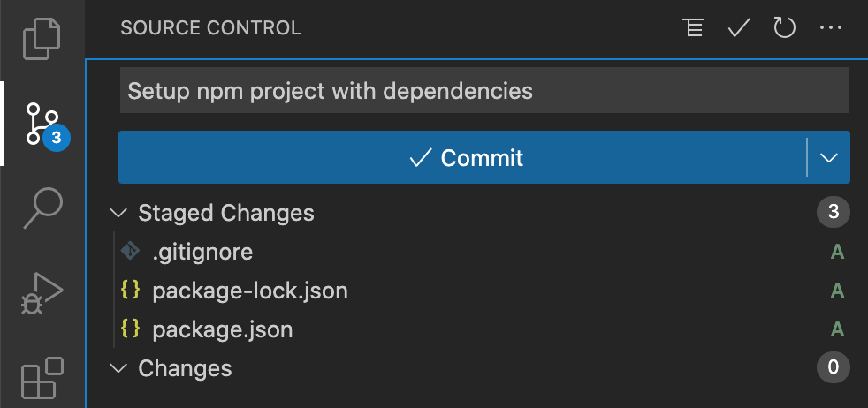
Task: Open the Extensions view icon
Action: click(x=42, y=378)
